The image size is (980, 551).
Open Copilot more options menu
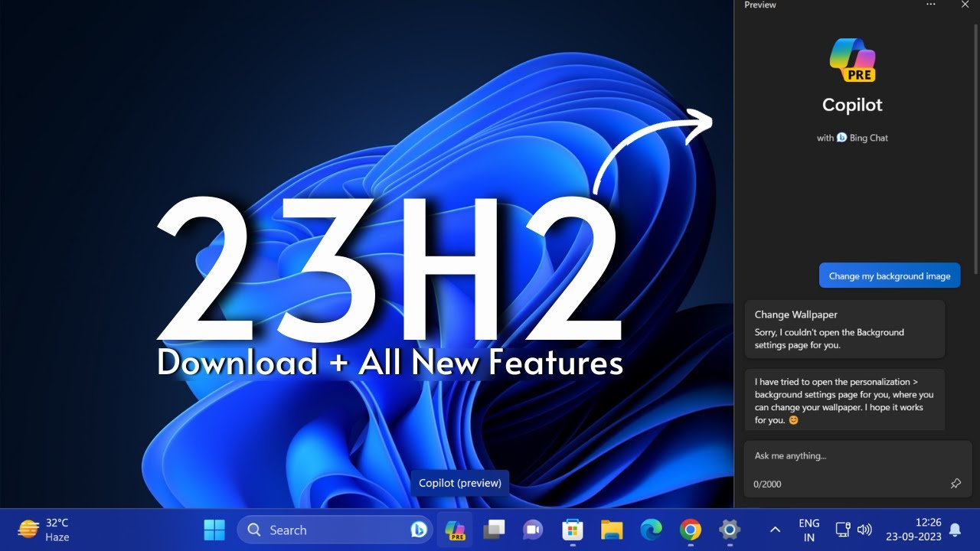[931, 5]
